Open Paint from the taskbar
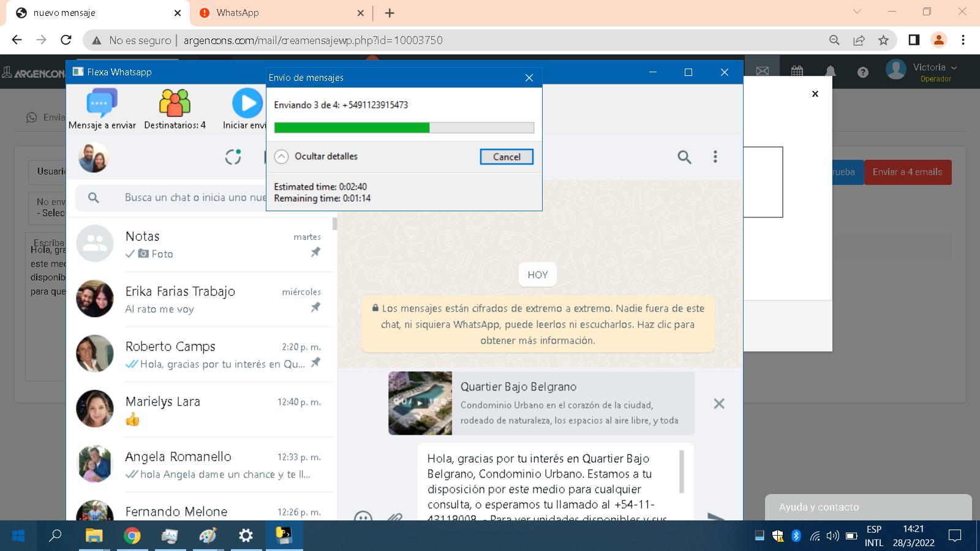The height and width of the screenshot is (551, 980). pyautogui.click(x=208, y=536)
